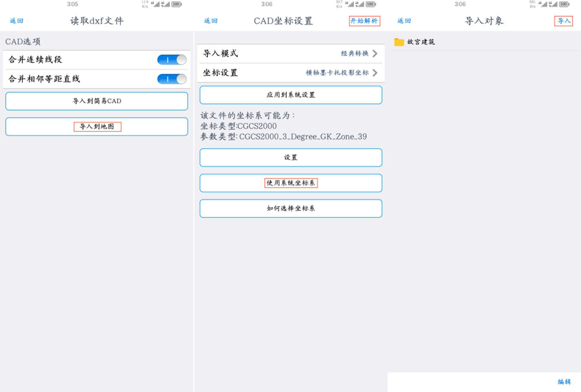Click the 设置 button
581x392 pixels.
point(290,157)
